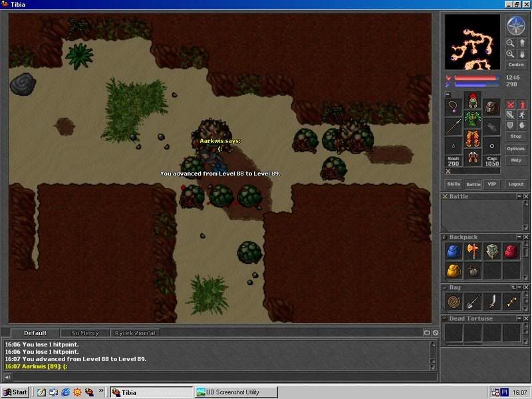Go up one container level in Bag
Image resolution: width=532 pixels, height=399 pixels.
(x=513, y=287)
